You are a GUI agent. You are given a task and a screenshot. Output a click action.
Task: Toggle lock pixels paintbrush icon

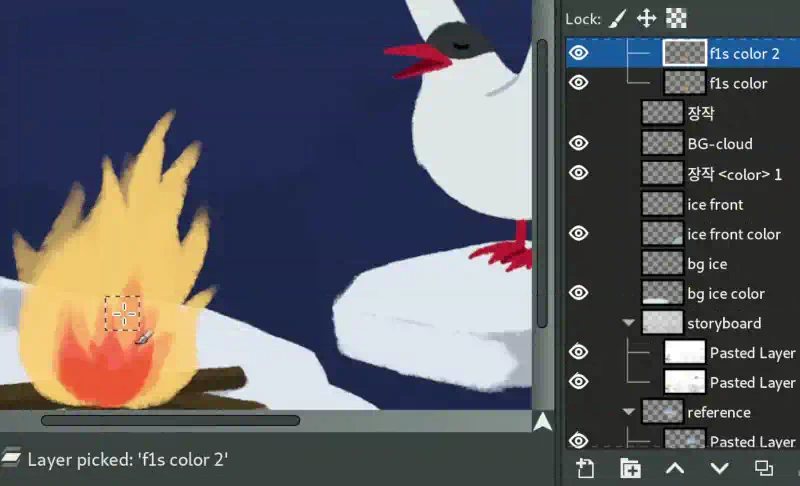click(617, 19)
